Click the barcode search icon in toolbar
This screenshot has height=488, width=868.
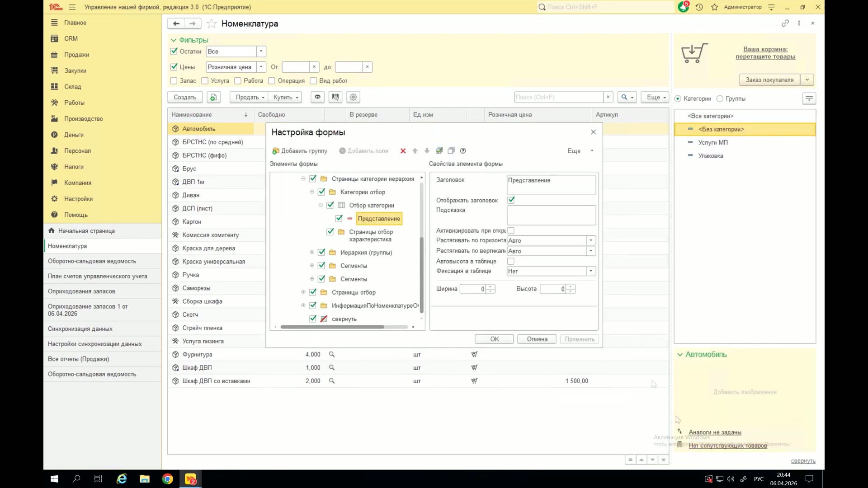[335, 97]
